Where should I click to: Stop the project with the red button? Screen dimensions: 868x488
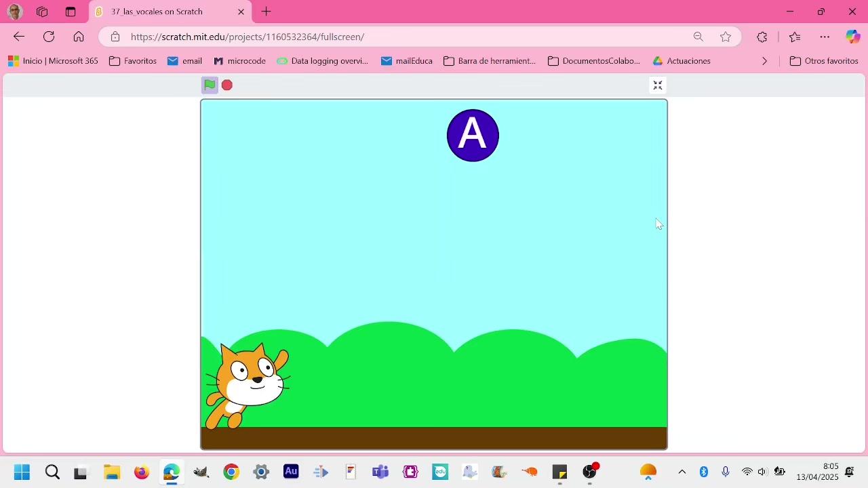[x=227, y=85]
